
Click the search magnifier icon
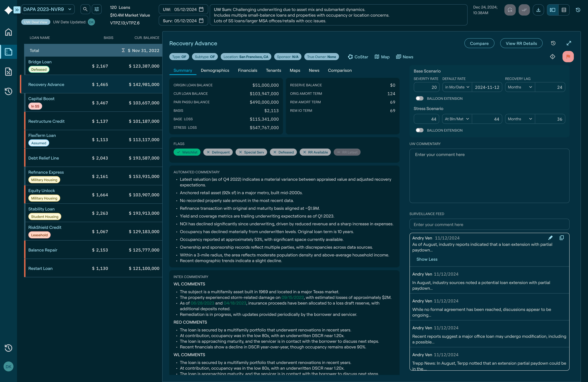click(85, 9)
